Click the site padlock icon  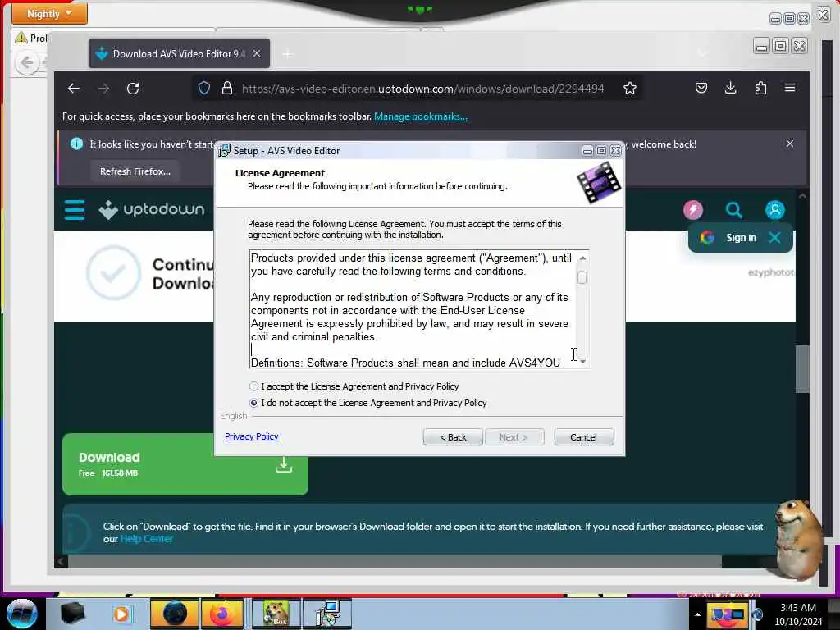[227, 89]
